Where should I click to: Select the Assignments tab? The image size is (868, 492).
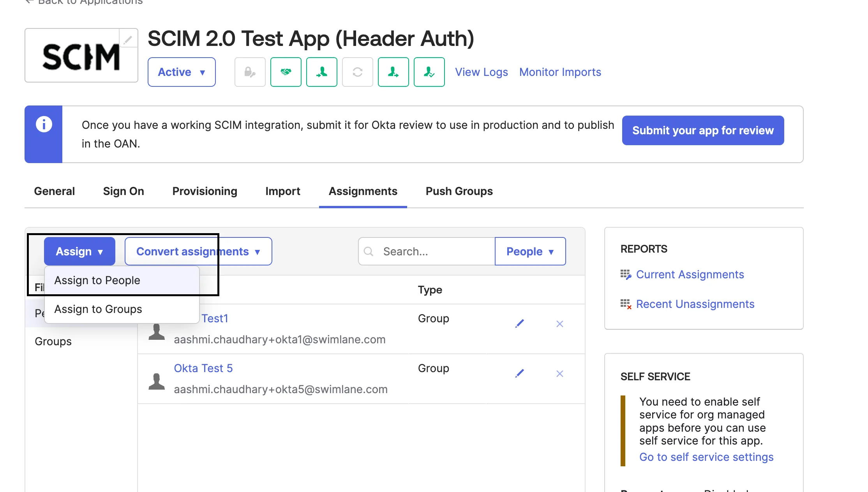click(x=363, y=191)
